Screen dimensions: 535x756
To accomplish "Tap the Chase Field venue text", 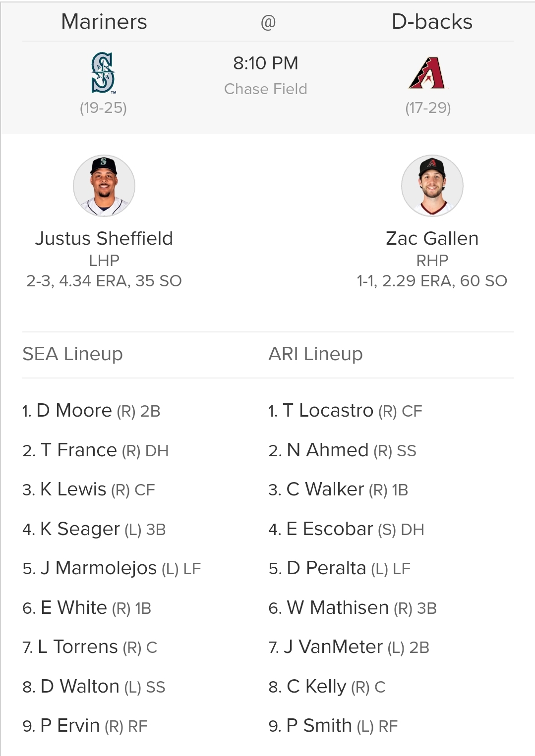I will pos(266,89).
